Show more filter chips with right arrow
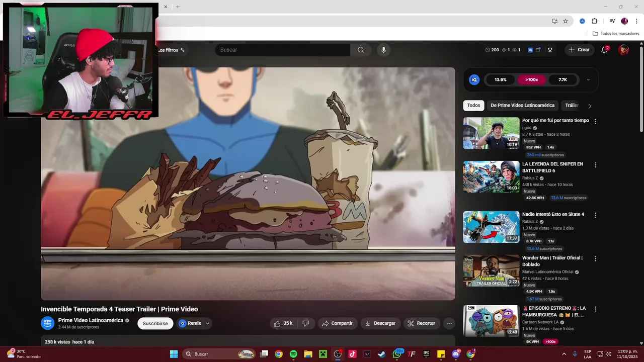644x362 pixels. [590, 106]
